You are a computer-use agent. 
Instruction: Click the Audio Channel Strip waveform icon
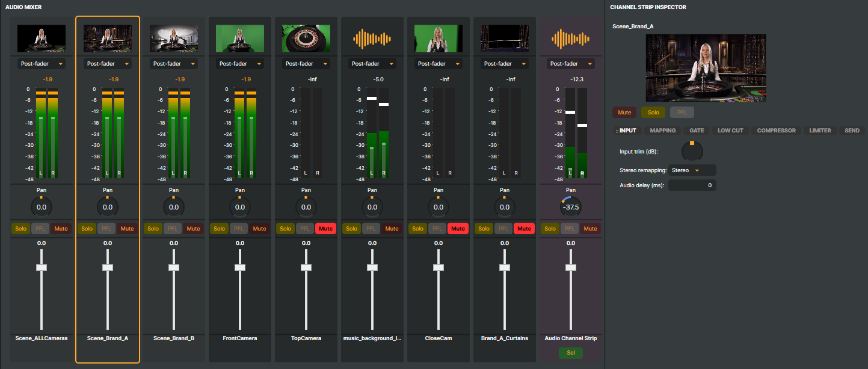pos(570,39)
